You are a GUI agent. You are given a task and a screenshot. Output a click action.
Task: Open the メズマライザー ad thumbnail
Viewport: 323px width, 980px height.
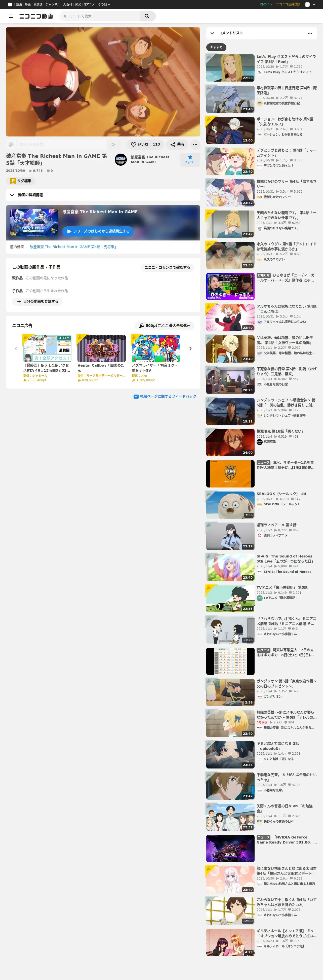[156, 348]
